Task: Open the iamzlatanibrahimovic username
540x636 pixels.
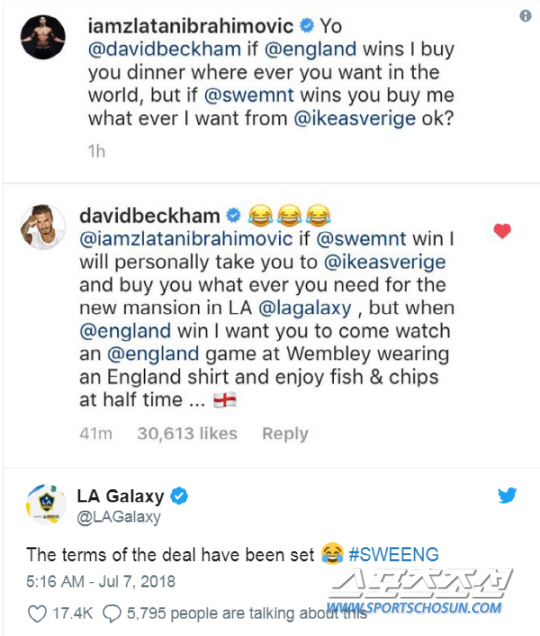Action: click(x=190, y=26)
